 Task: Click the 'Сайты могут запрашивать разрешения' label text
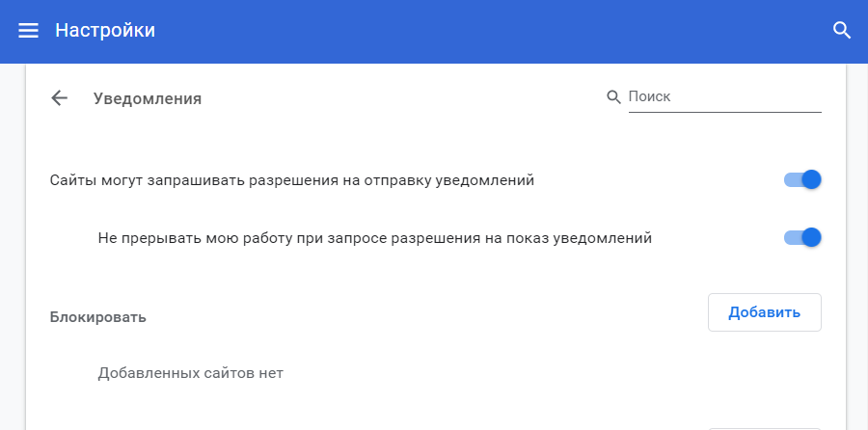[292, 179]
